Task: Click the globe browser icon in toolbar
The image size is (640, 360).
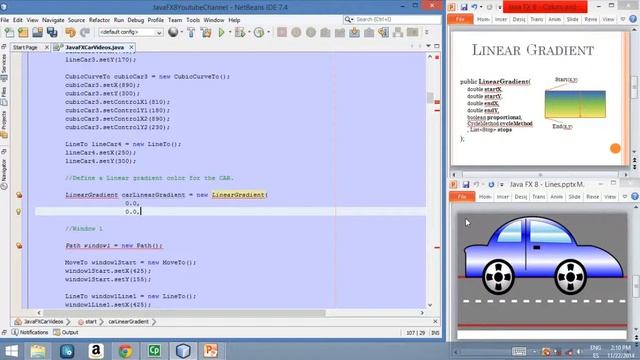Action: (173, 32)
